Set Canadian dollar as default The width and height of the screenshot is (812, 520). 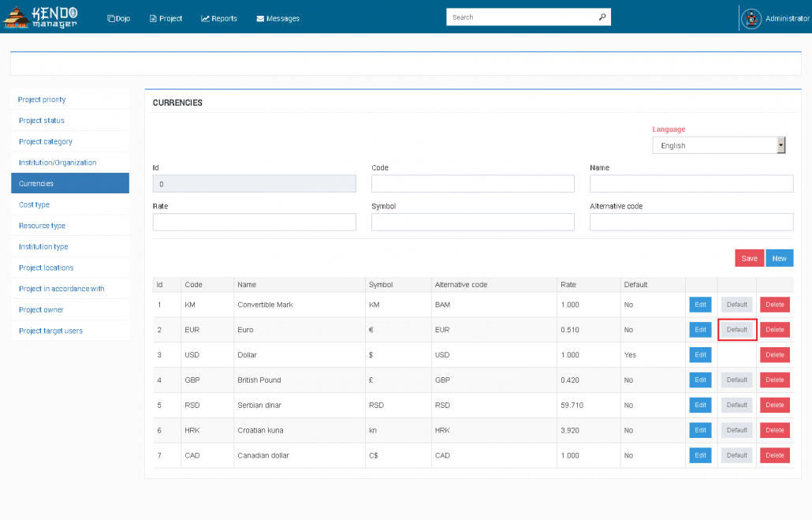[x=736, y=455]
